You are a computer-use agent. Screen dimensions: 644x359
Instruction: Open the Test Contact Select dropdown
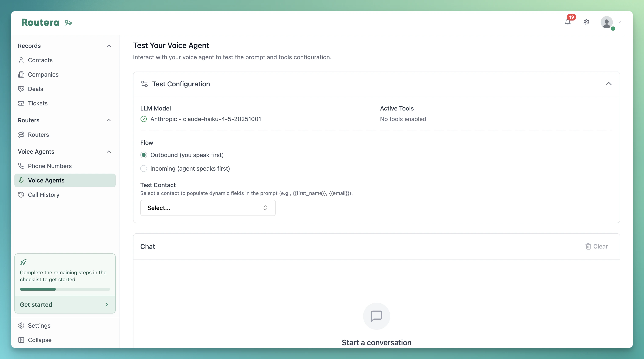tap(208, 208)
